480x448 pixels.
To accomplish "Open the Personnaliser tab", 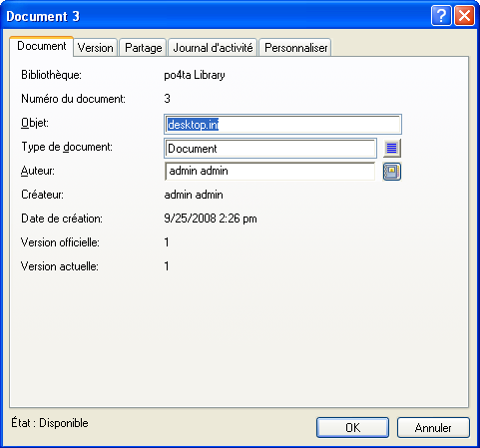I will tap(295, 48).
